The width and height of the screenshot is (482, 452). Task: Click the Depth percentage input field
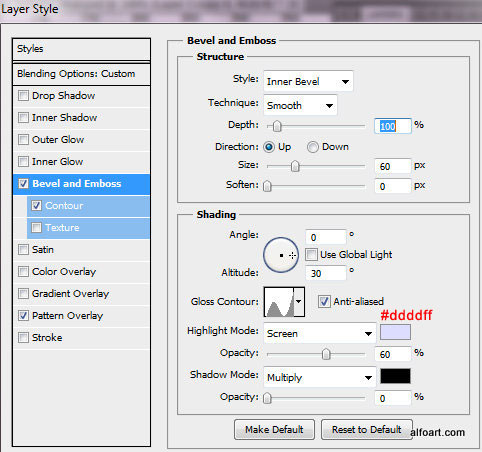click(393, 126)
